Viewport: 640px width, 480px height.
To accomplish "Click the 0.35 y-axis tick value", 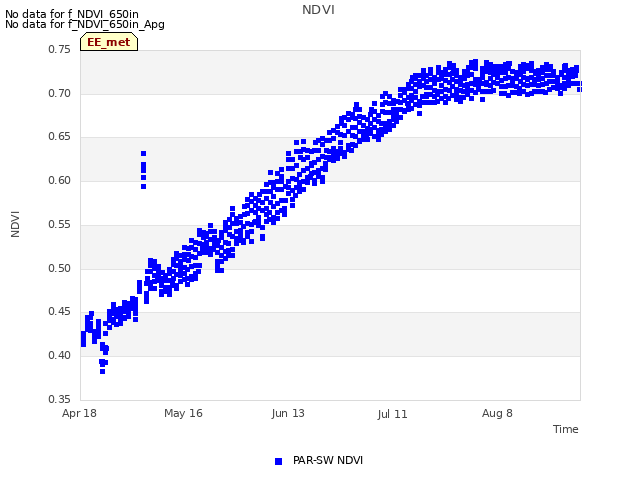I will coord(59,399).
